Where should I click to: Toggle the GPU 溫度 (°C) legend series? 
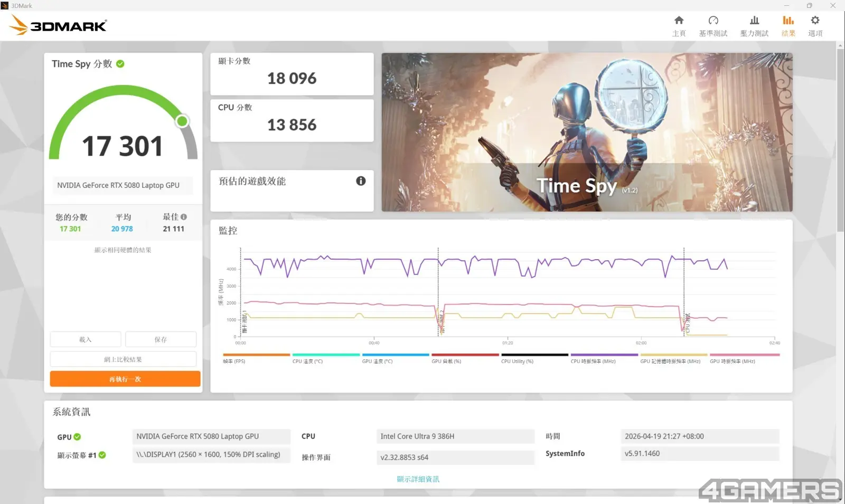click(396, 358)
